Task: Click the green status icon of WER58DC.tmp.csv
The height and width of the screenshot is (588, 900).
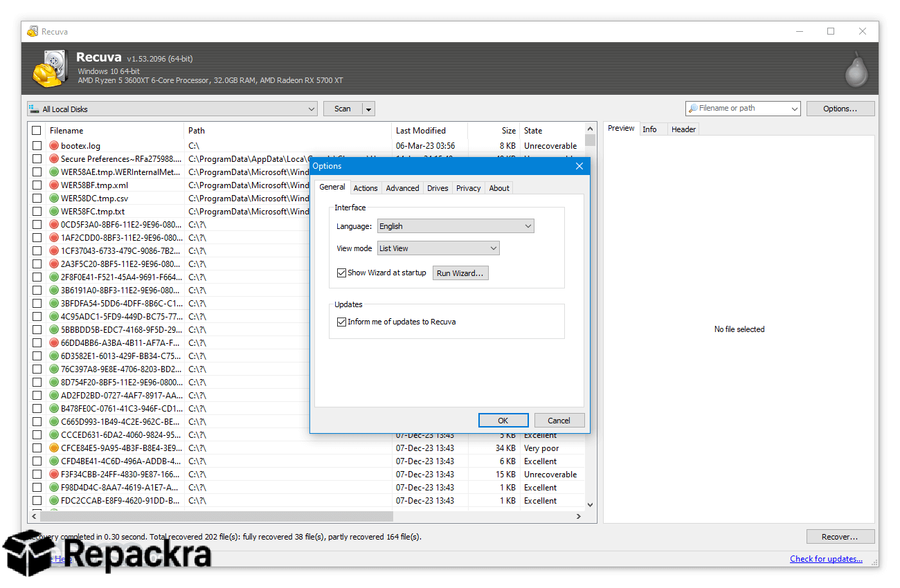Action: click(54, 199)
